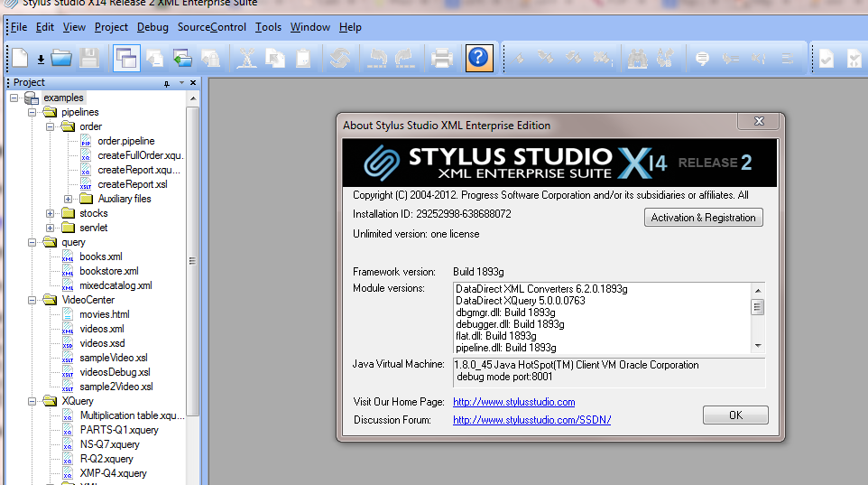Select PARTS-Q1.xquery file
868x485 pixels.
119,430
